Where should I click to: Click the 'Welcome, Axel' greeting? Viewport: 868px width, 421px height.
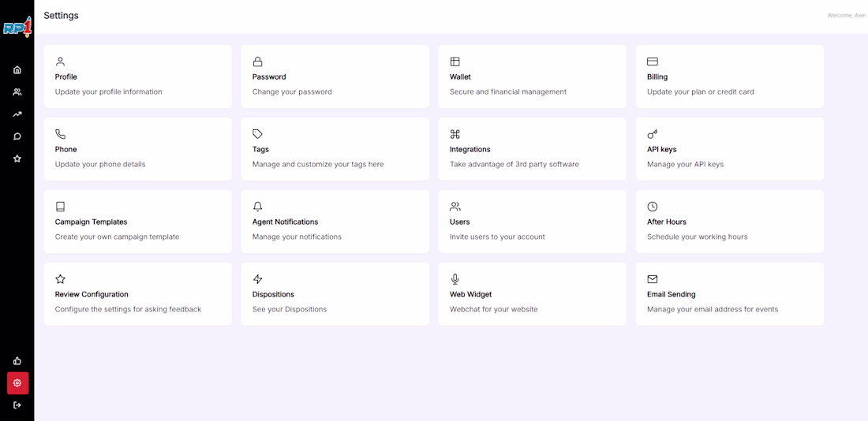[x=846, y=16]
